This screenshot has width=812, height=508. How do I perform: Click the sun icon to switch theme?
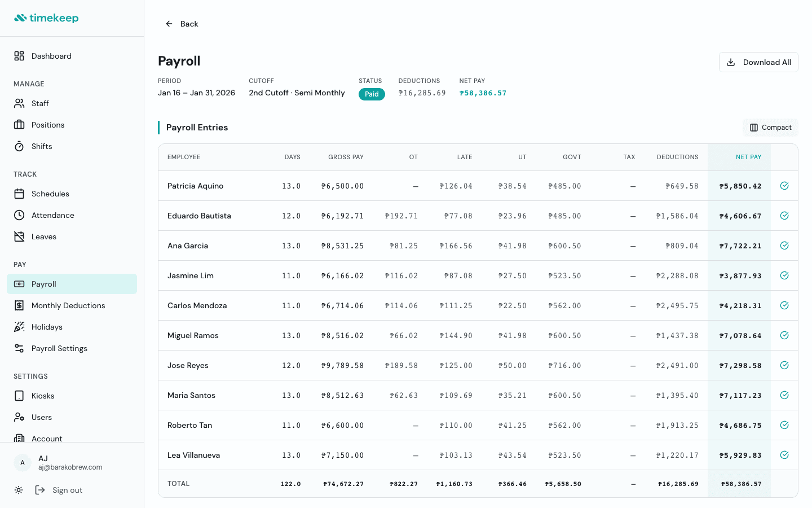(x=19, y=490)
